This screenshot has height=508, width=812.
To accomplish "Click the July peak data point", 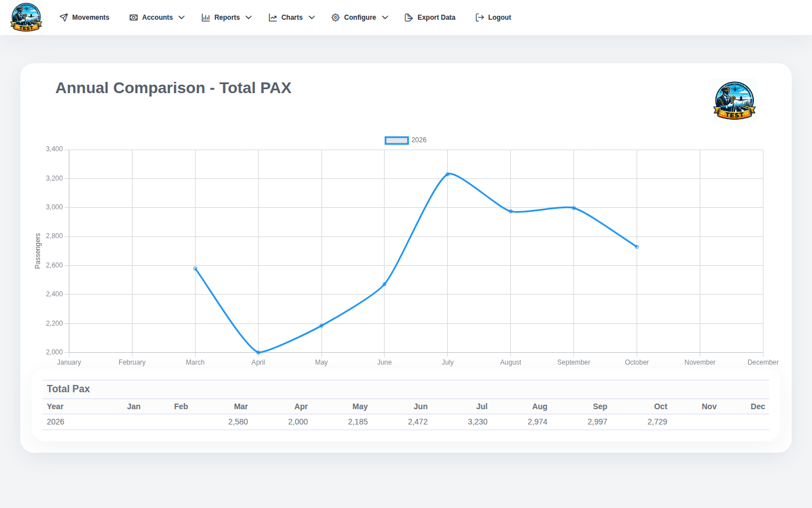I will click(x=448, y=174).
